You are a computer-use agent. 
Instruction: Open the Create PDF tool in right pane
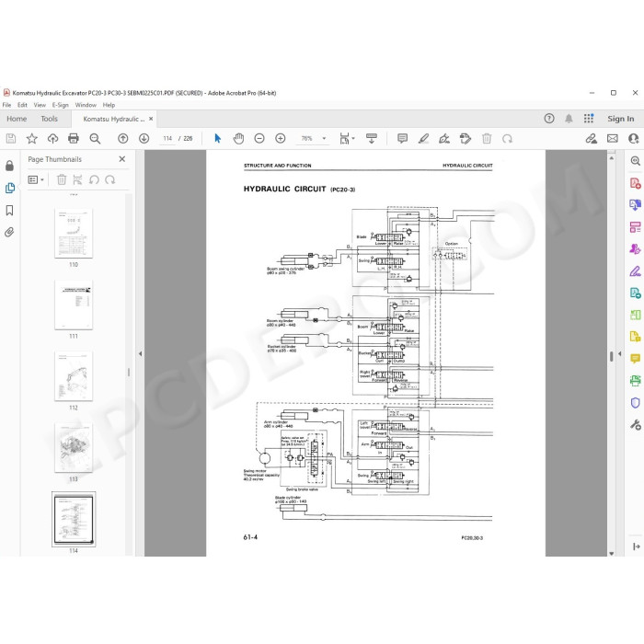tap(635, 183)
